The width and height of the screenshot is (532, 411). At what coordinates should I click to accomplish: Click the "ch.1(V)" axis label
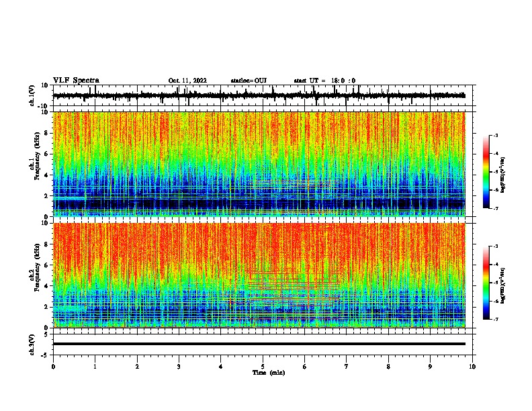pyautogui.click(x=32, y=95)
